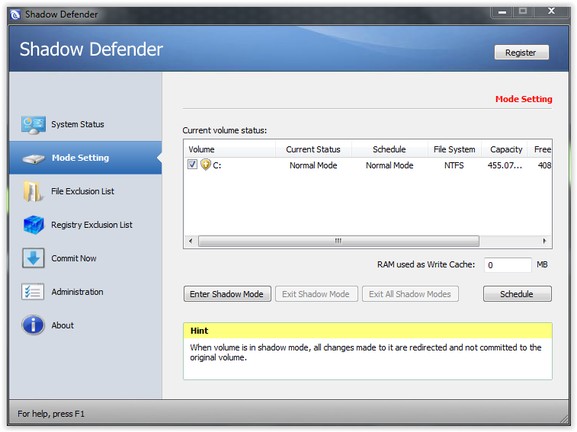Open File Exclusion List folder icon
Screen dimensions: 577x432
click(32, 191)
